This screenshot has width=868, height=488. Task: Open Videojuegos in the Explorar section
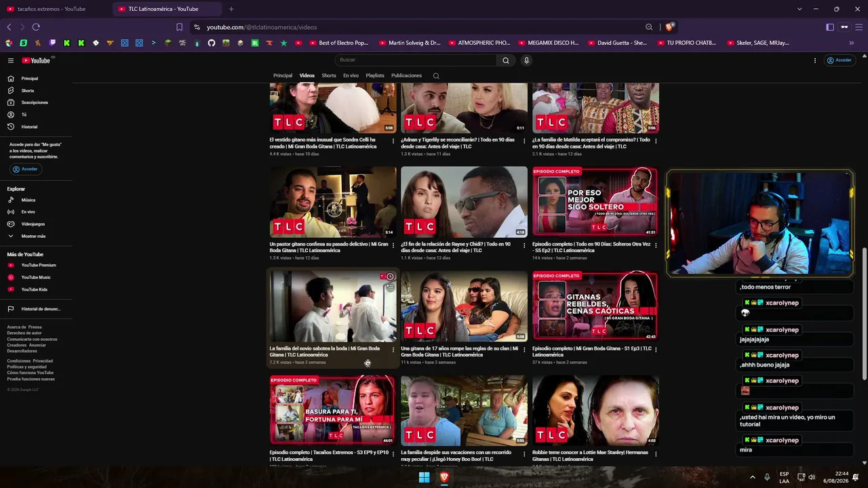(33, 224)
